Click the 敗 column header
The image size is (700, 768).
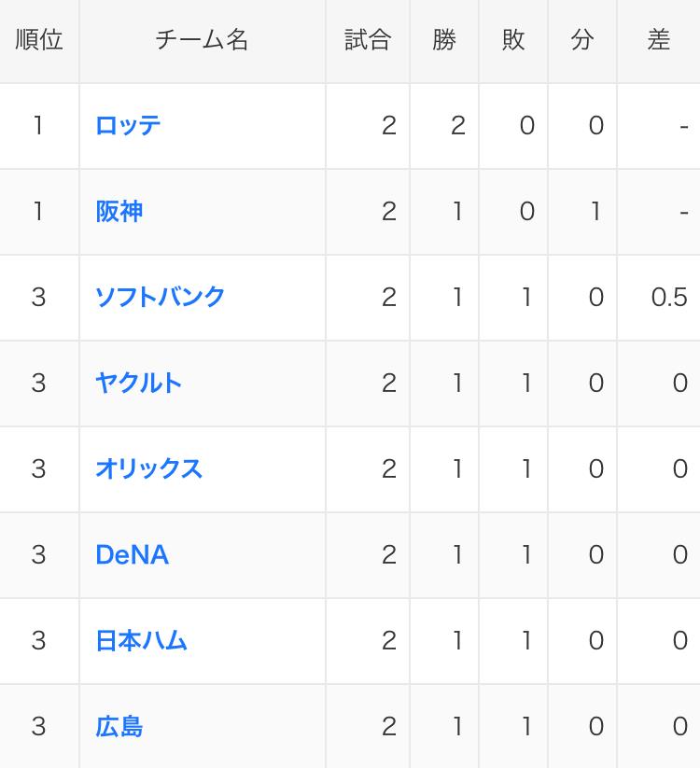pyautogui.click(x=513, y=40)
